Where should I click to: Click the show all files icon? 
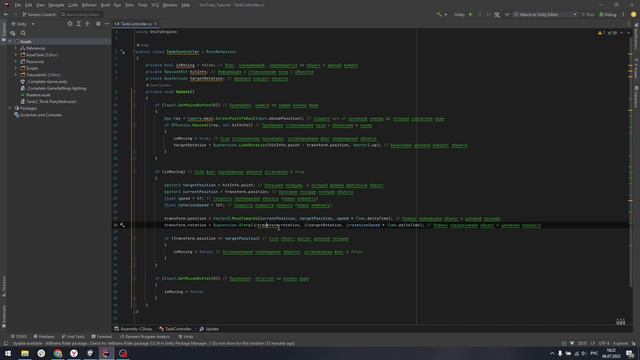click(13, 33)
